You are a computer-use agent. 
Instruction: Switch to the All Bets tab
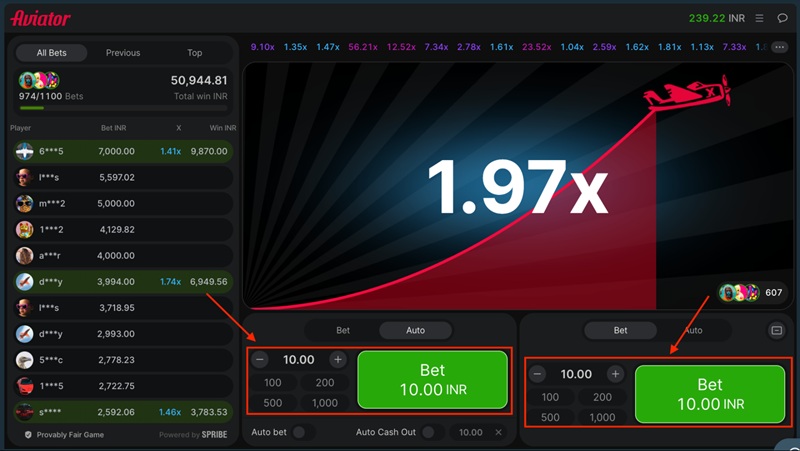(52, 53)
